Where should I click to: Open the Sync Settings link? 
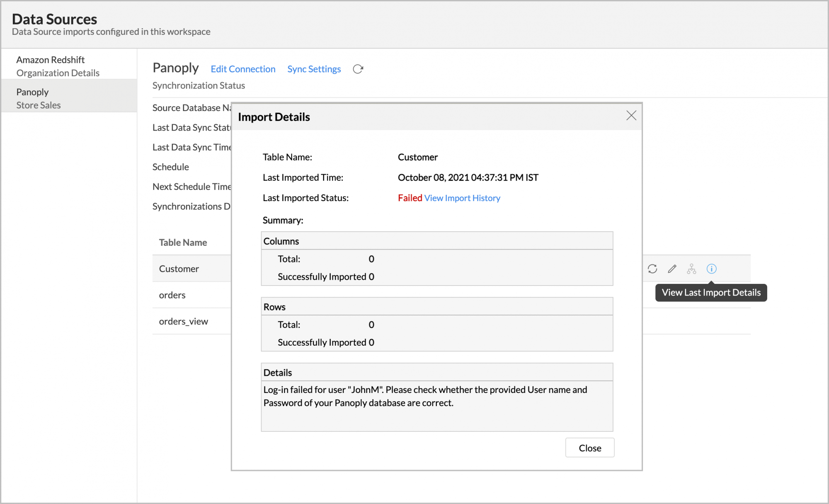314,69
